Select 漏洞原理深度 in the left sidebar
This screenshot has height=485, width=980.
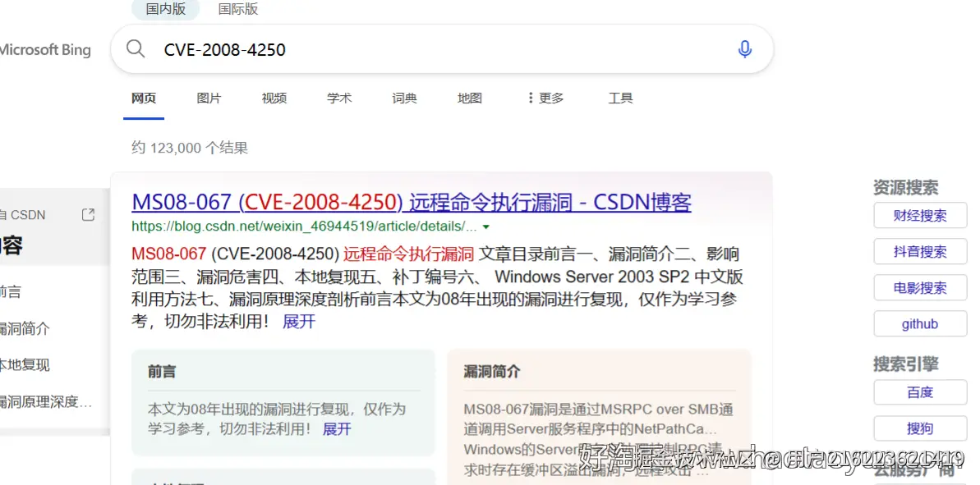click(46, 401)
